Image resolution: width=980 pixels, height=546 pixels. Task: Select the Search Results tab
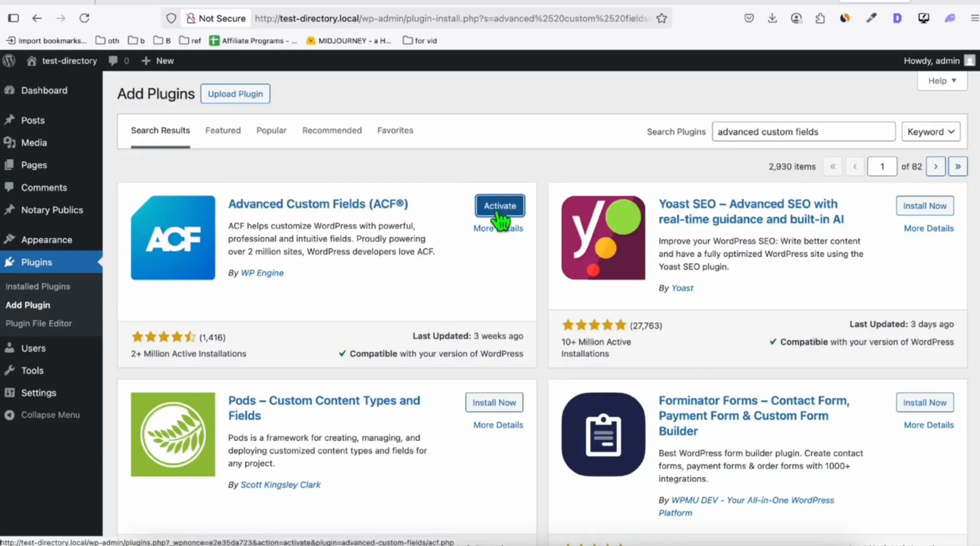coord(160,130)
